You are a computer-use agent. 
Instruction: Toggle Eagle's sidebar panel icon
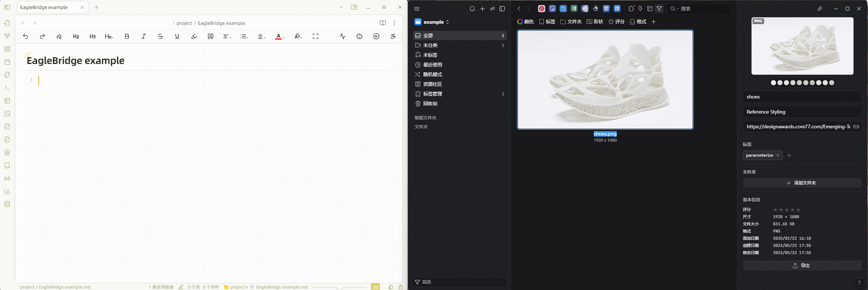click(x=502, y=9)
